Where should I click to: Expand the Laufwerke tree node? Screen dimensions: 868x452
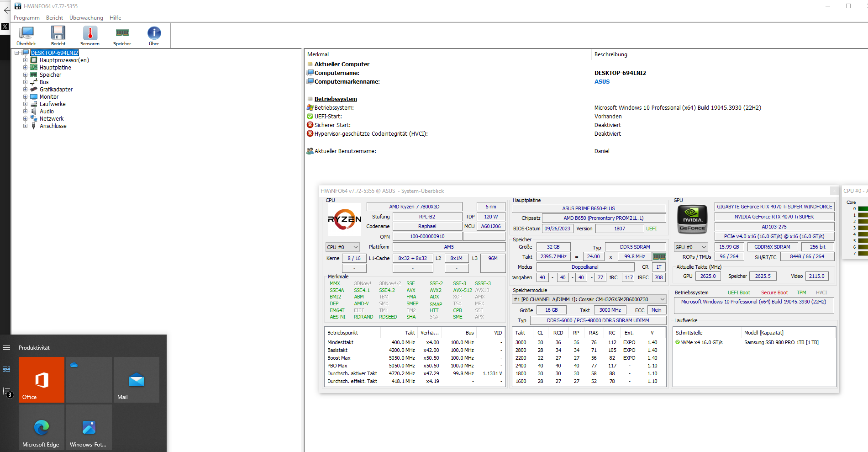pos(26,104)
